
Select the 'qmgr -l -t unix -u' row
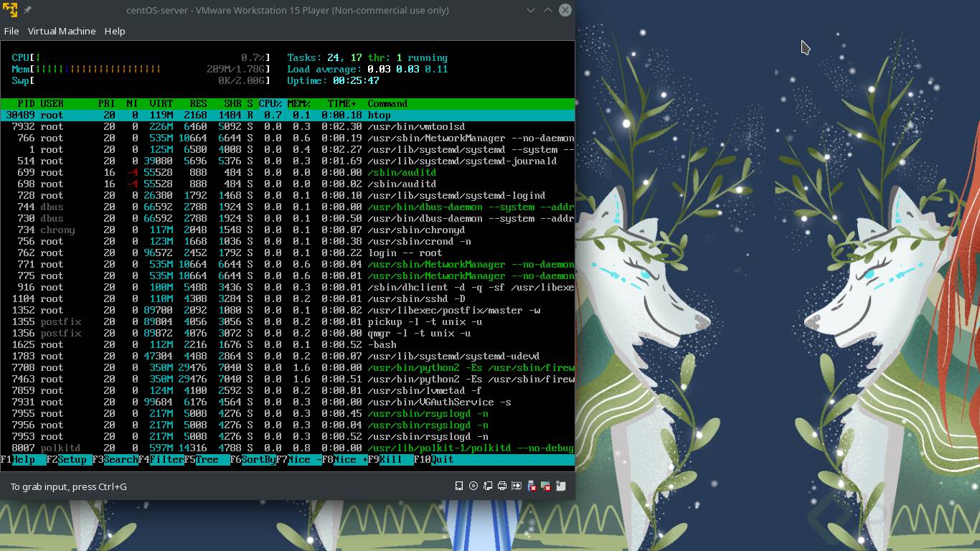pos(287,334)
